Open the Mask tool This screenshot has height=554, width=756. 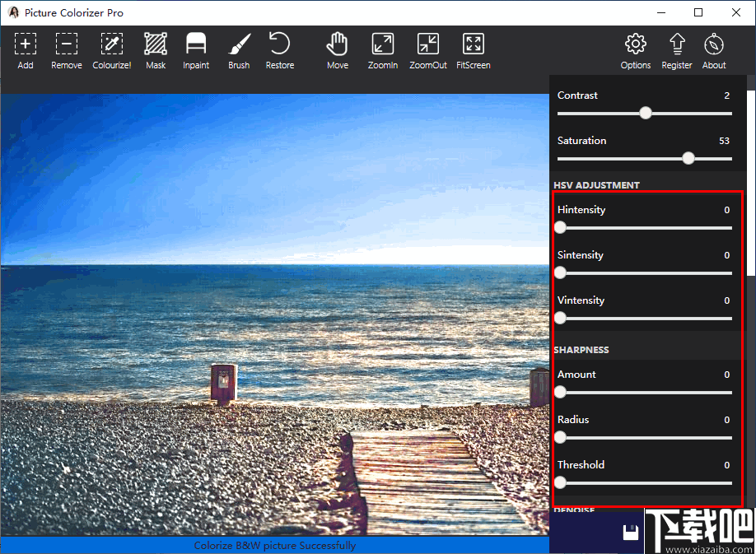[x=156, y=49]
